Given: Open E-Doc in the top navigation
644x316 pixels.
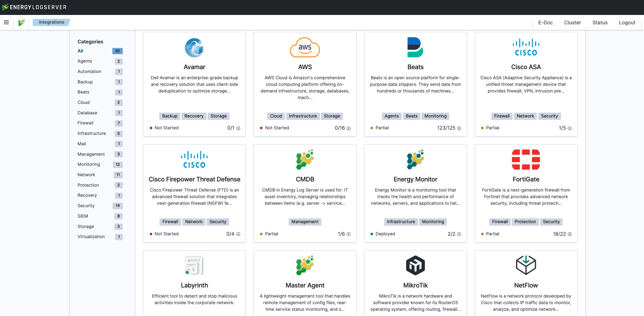Looking at the screenshot, I should (x=545, y=23).
